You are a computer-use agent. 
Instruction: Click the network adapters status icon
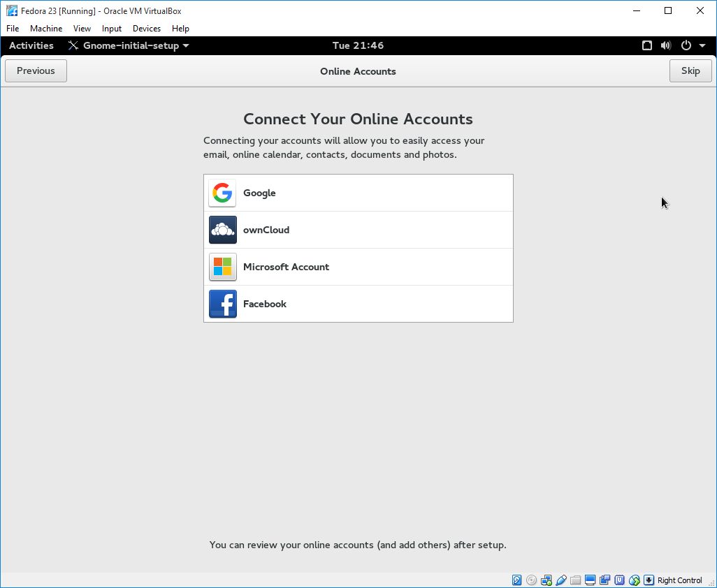coord(546,580)
